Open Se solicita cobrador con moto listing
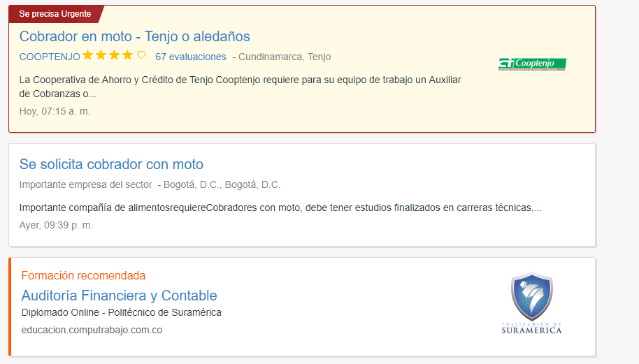The image size is (639, 364). (111, 164)
